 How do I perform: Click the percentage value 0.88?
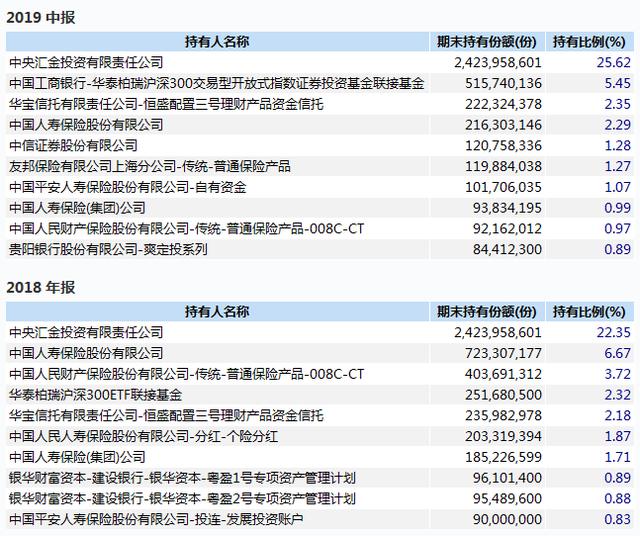pos(618,499)
